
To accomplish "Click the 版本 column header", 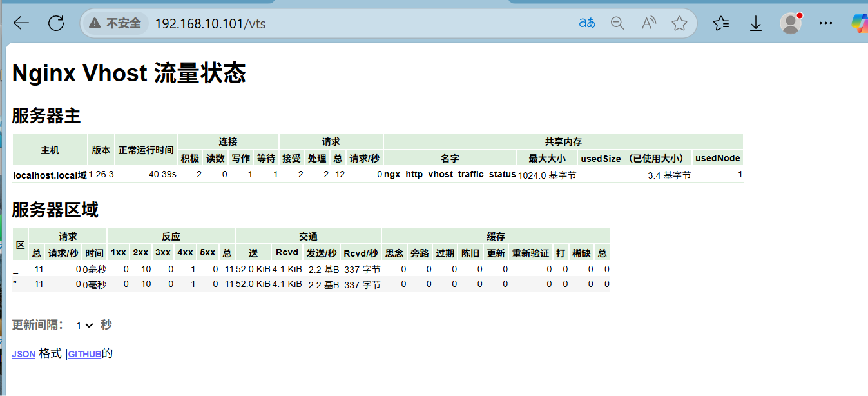I will click(101, 150).
